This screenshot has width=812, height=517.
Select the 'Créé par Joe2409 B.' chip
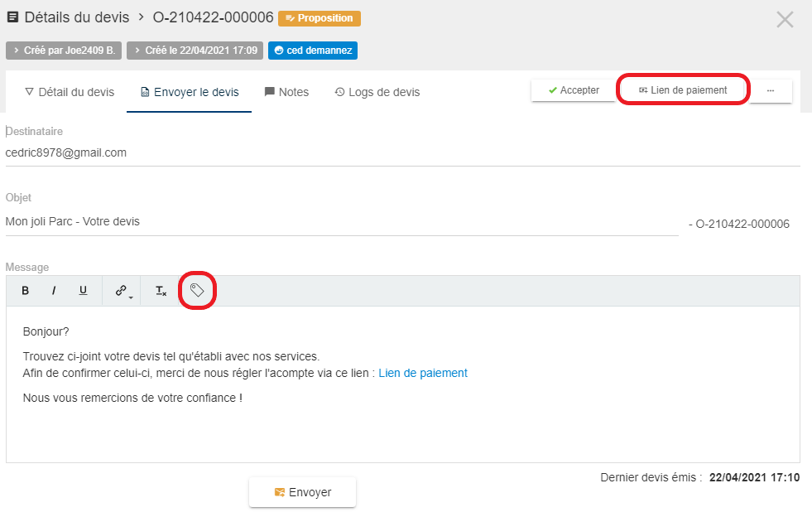[x=64, y=51]
